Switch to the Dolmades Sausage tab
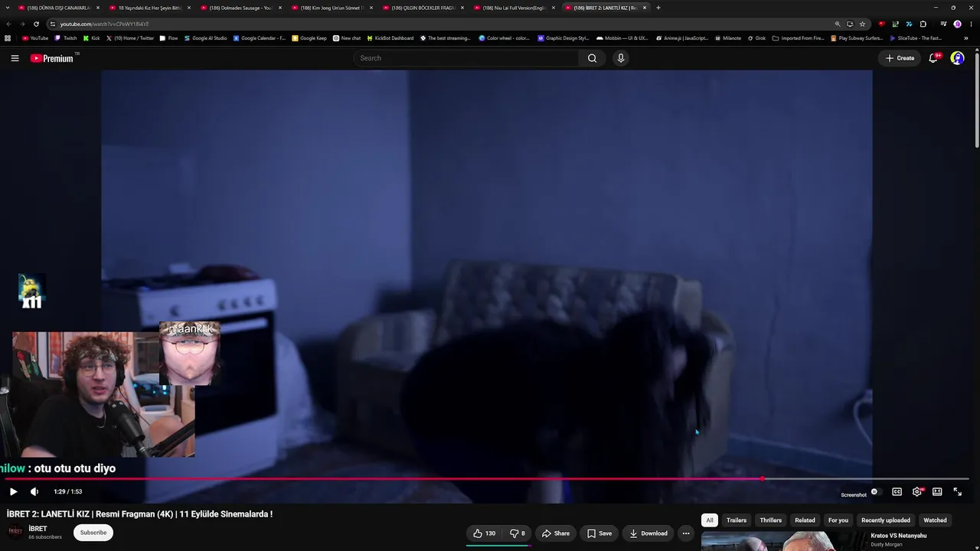This screenshot has width=980, height=551. point(240,8)
